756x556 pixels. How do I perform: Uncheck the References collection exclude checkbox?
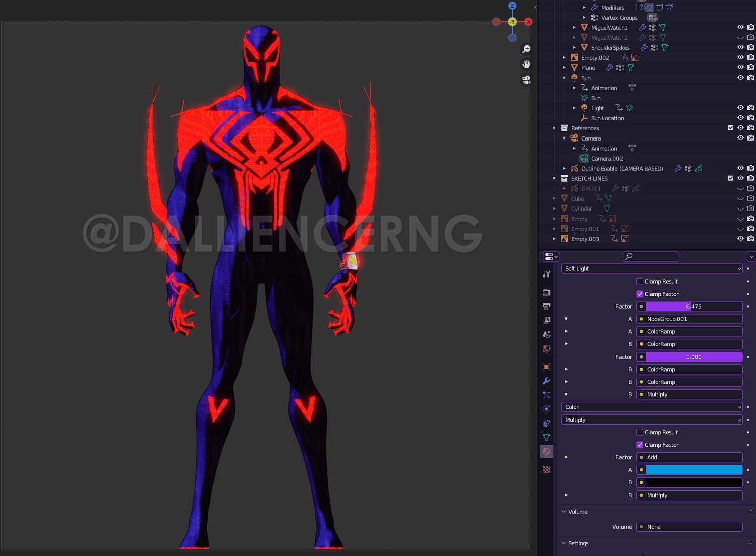tap(731, 128)
